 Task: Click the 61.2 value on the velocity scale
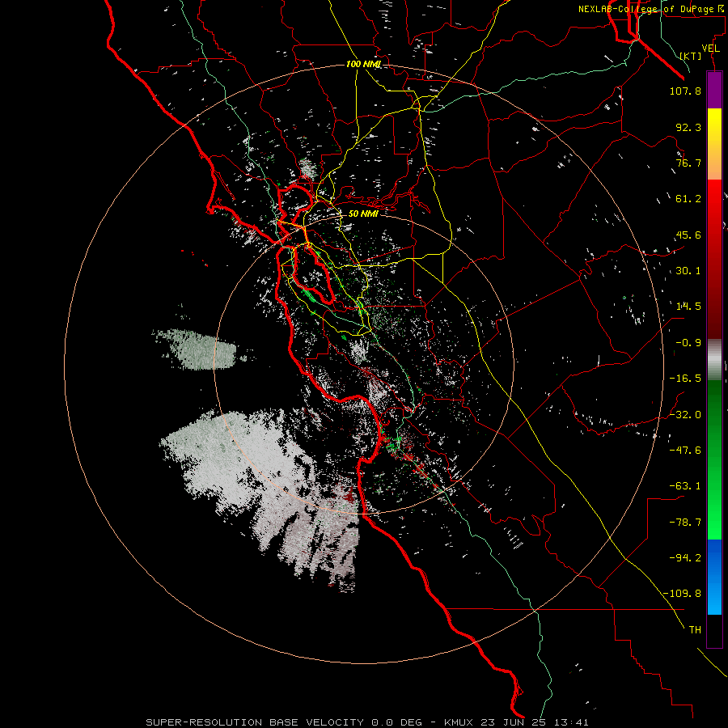click(688, 199)
